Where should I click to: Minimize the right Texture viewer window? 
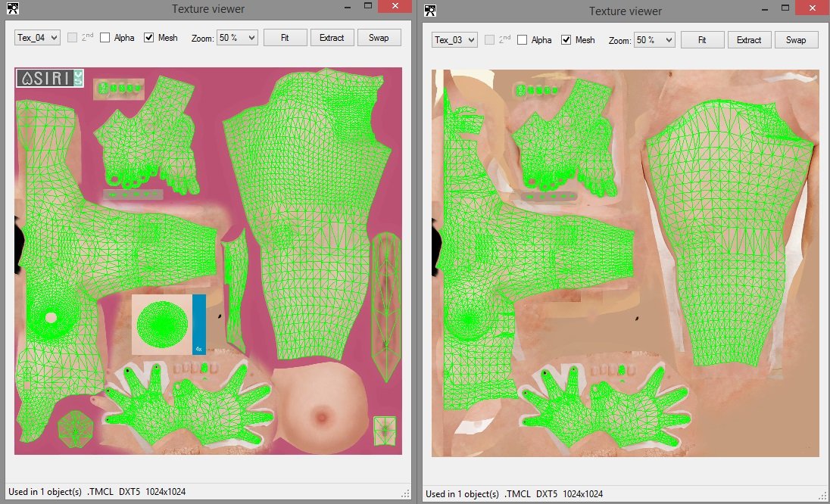click(765, 9)
